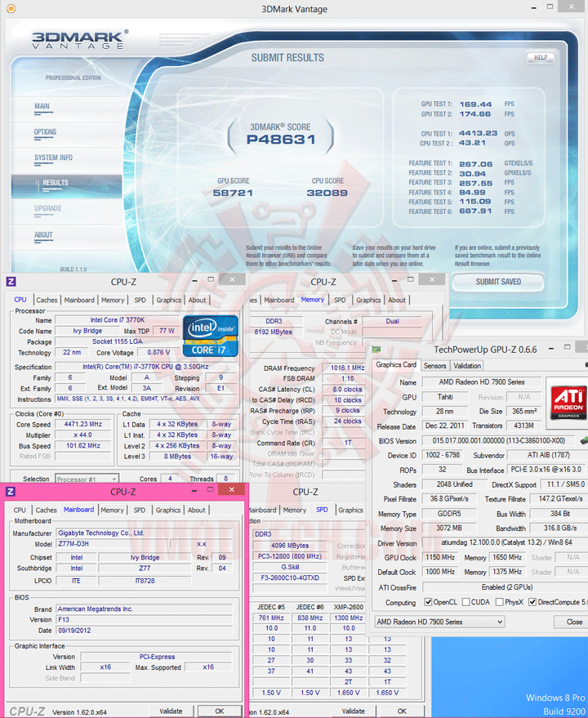This screenshot has width=588, height=718.
Task: Click the XMP-2600 column header
Action: (x=348, y=607)
